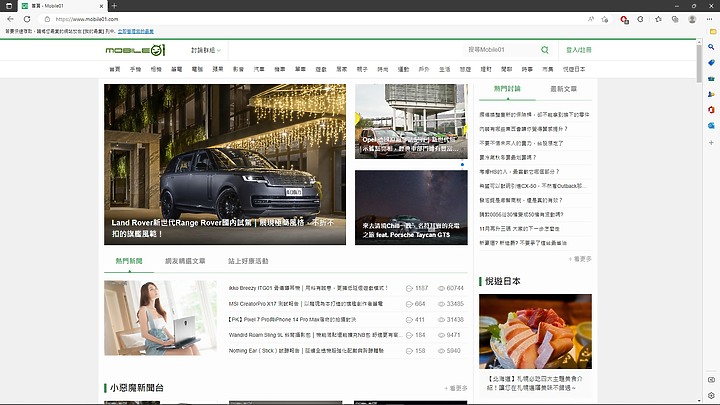Click views eye icon on the MSI CreatorPro X17 row

click(x=441, y=304)
